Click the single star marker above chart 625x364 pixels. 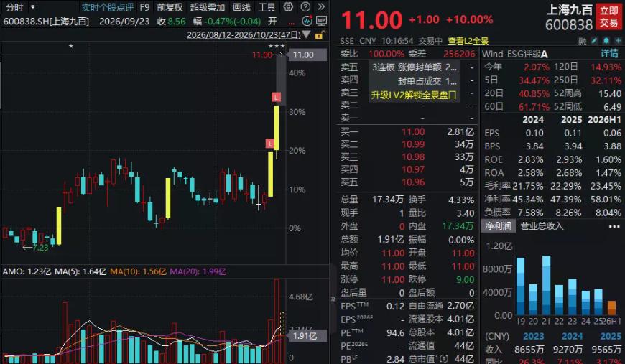pos(71,46)
